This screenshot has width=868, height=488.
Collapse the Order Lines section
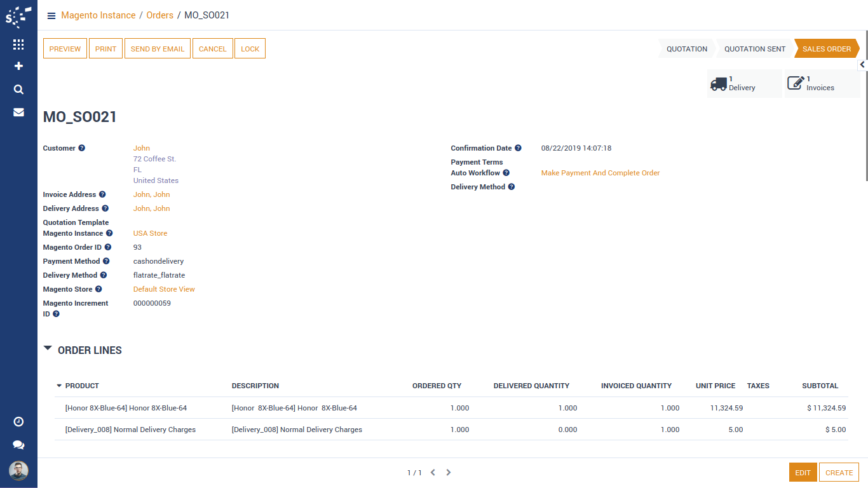(x=48, y=349)
